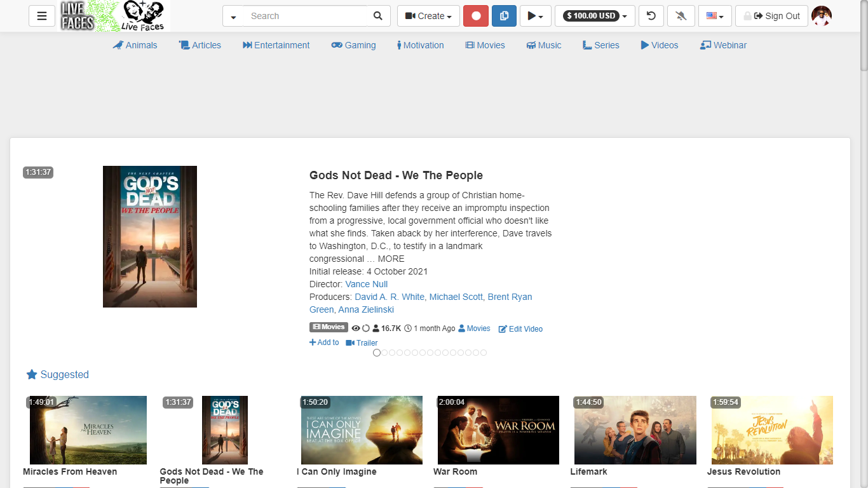Open War Room thumbnail
The height and width of the screenshot is (488, 868).
(x=498, y=430)
